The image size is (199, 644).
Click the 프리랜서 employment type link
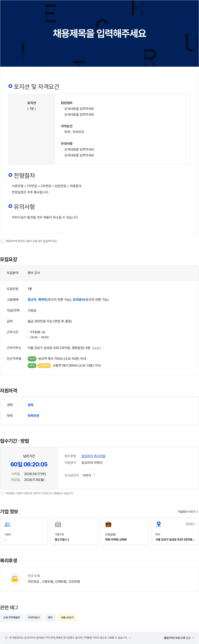pos(79,300)
